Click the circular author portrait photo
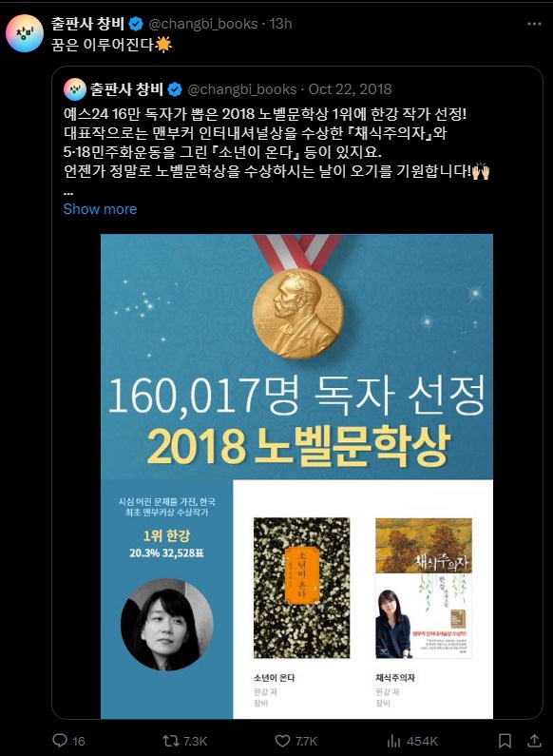The width and height of the screenshot is (553, 756). [167, 625]
